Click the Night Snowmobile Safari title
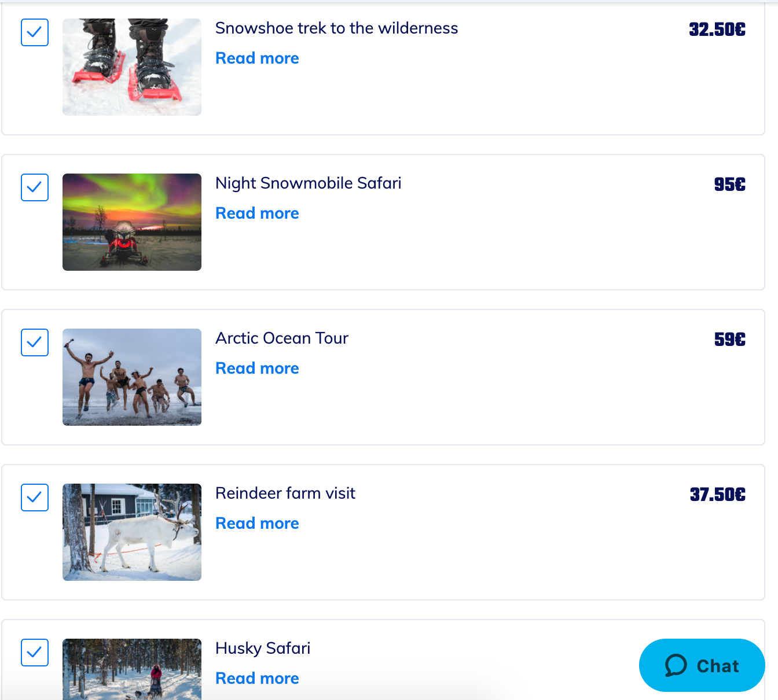The width and height of the screenshot is (778, 700). pyautogui.click(x=308, y=183)
